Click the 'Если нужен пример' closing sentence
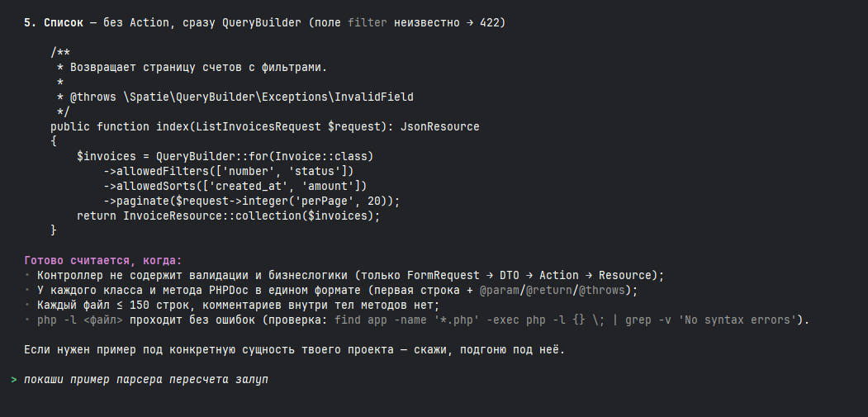 [x=295, y=350]
